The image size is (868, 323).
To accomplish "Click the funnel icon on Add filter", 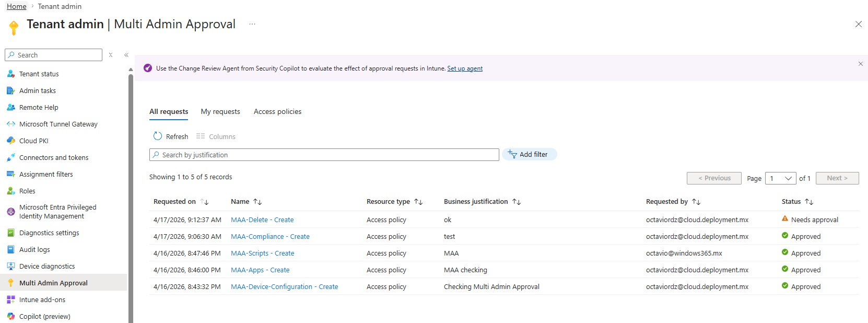I will [512, 154].
